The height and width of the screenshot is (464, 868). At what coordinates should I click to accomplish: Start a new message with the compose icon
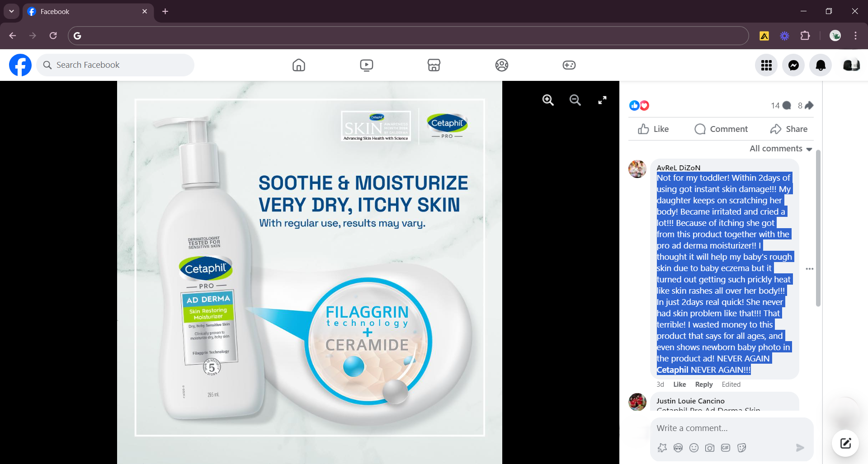[845, 443]
